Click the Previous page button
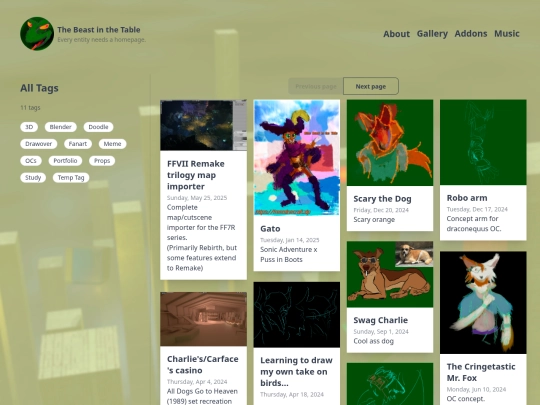 pos(316,86)
